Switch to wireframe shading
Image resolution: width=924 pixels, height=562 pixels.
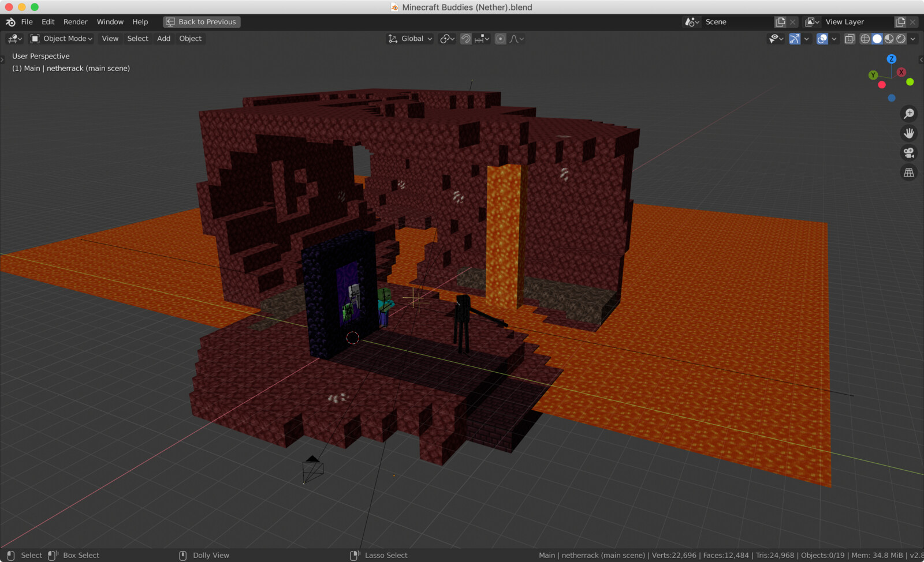[x=865, y=39]
